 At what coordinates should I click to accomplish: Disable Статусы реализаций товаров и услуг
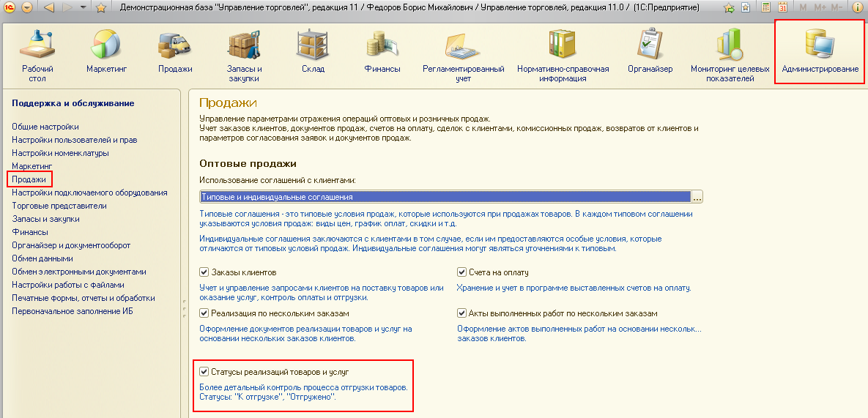(x=204, y=372)
